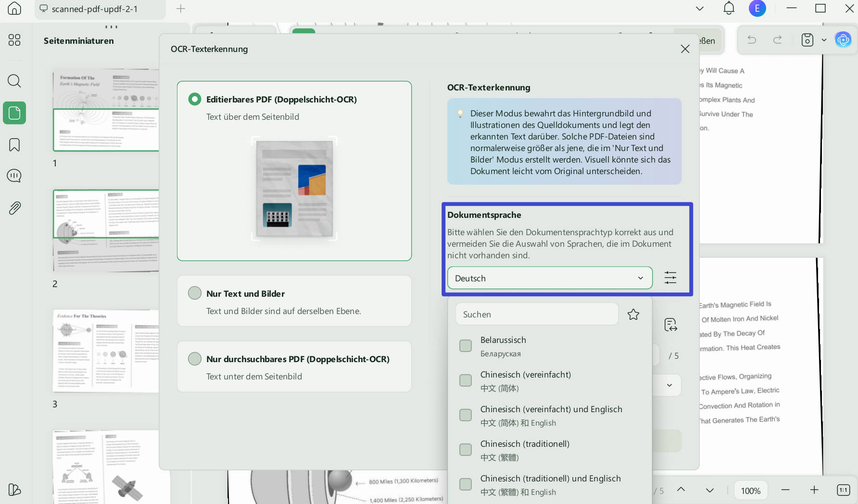This screenshot has width=858, height=504.
Task: Open page 2 thumbnail
Action: [x=106, y=230]
